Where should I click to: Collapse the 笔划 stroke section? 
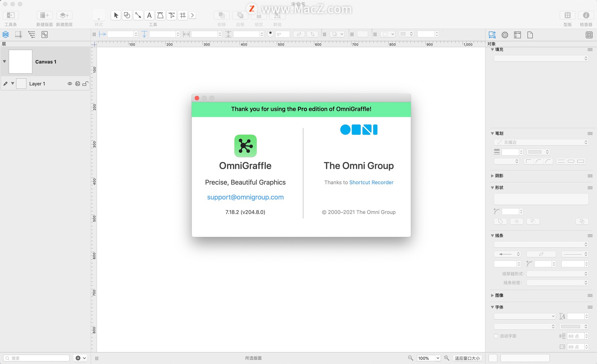click(492, 133)
